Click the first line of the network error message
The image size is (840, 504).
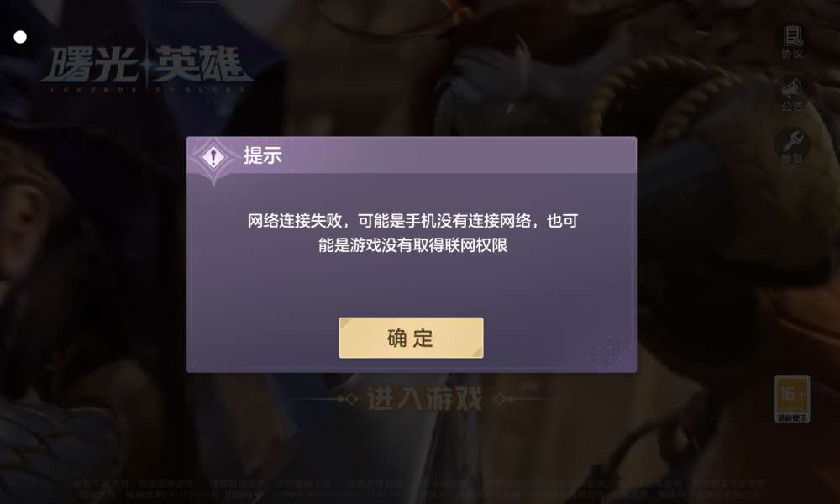click(x=412, y=221)
